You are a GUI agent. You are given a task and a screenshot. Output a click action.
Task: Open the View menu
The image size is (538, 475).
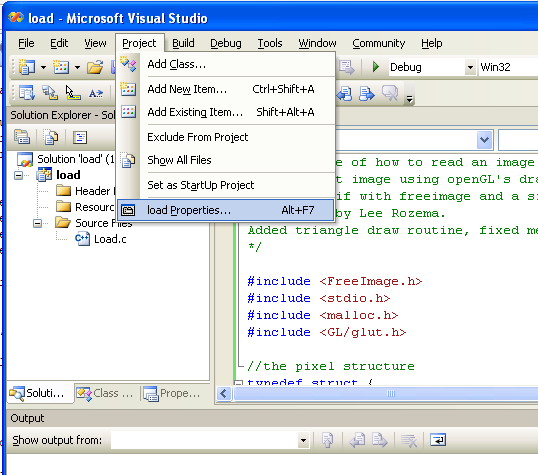pyautogui.click(x=95, y=43)
